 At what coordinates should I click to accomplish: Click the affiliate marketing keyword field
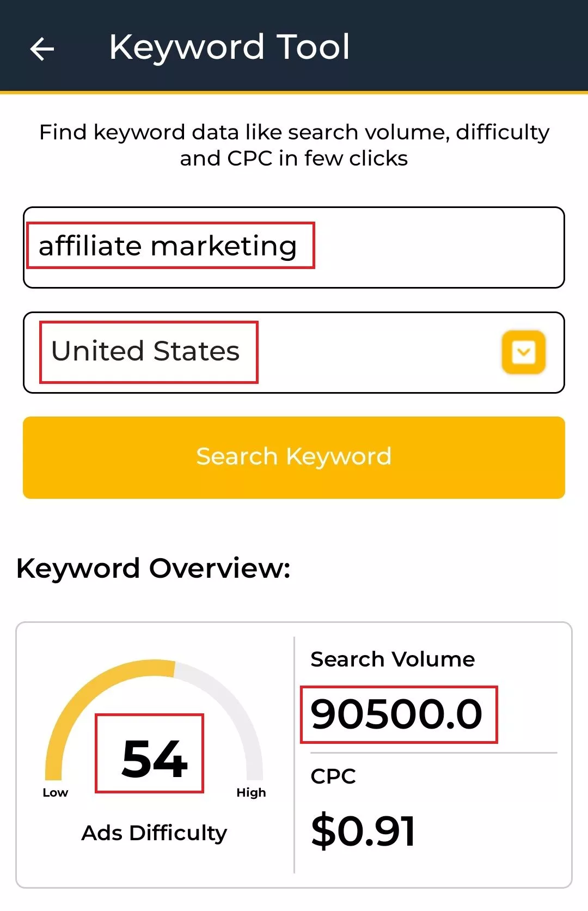(294, 247)
